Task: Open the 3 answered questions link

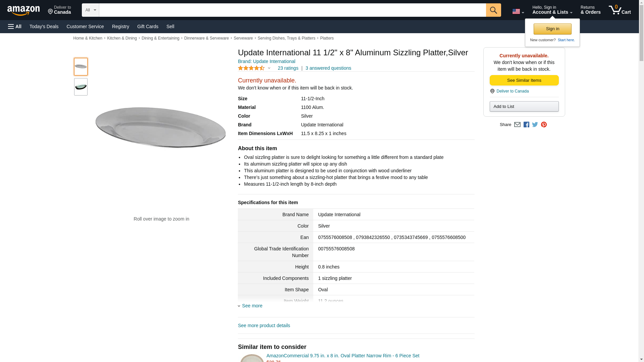Action: coord(328,68)
